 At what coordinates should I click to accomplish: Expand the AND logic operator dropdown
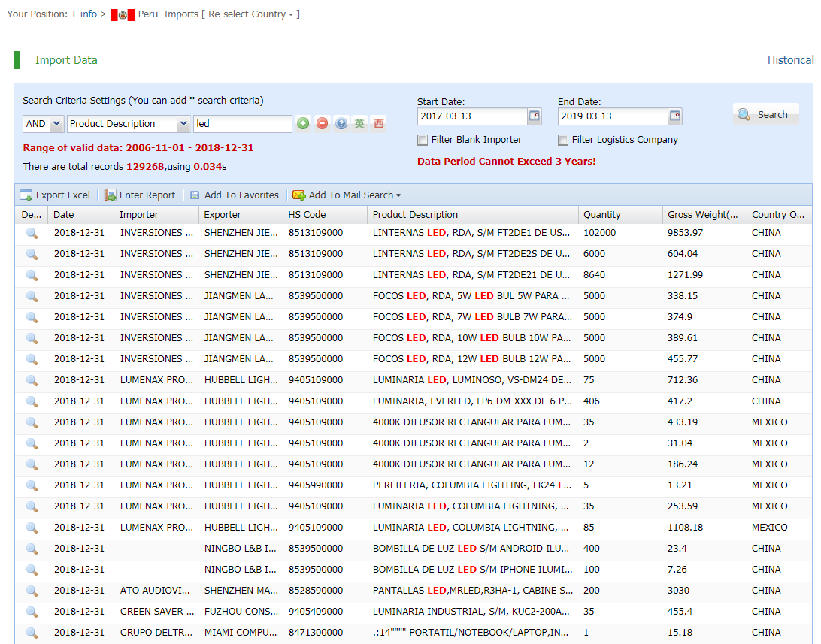coord(56,124)
